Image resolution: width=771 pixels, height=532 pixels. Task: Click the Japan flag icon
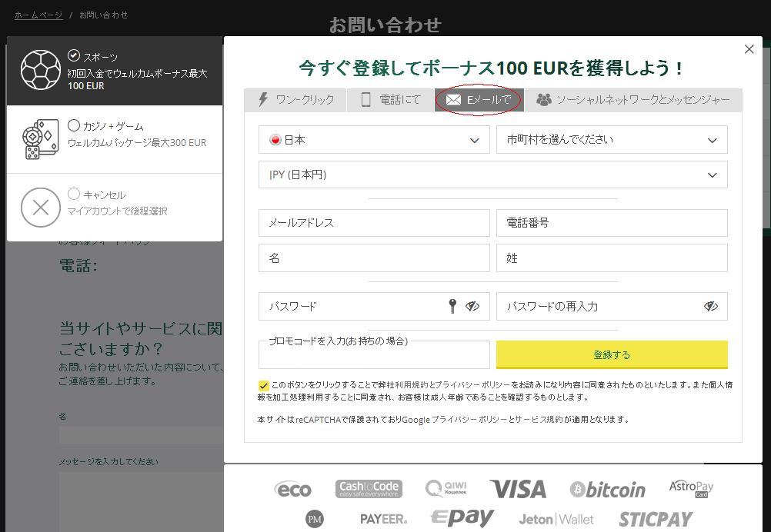click(275, 140)
